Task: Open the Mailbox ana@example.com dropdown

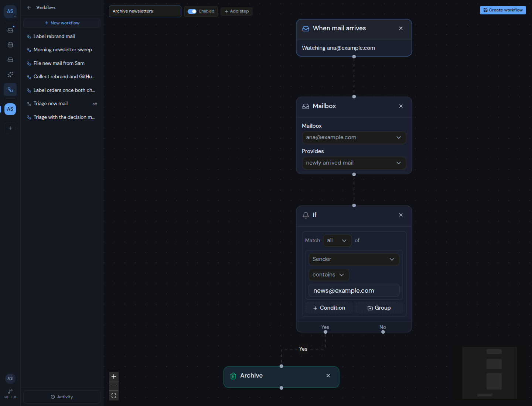Action: [354, 138]
